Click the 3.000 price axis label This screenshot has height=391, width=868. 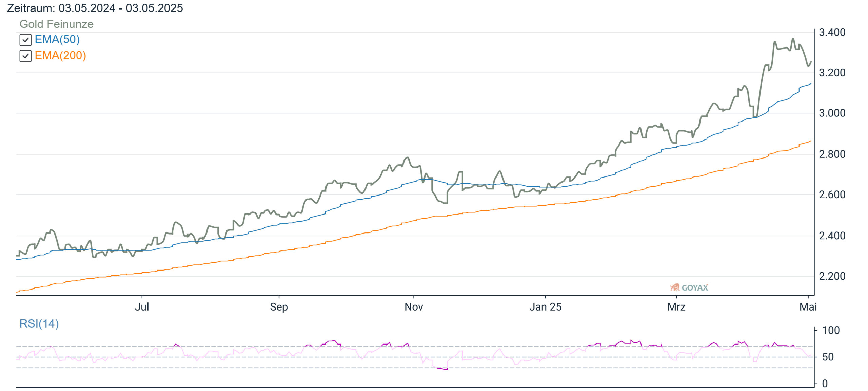click(832, 113)
